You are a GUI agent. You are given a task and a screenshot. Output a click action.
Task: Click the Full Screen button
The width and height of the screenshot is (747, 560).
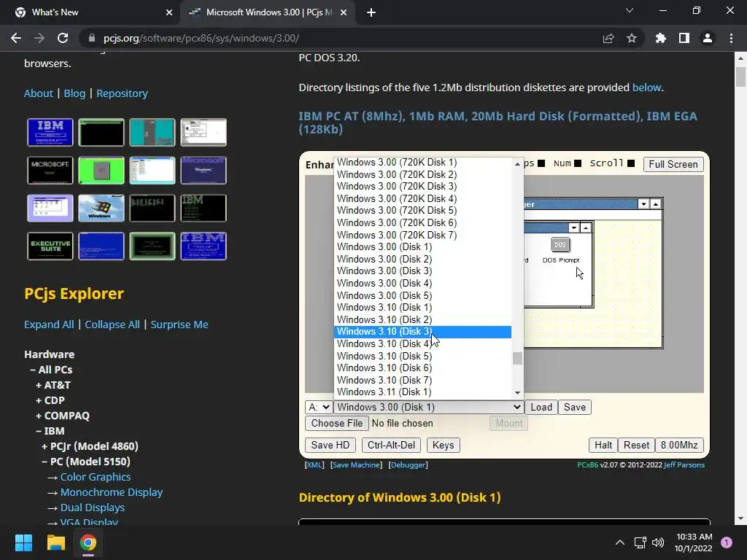pos(673,164)
